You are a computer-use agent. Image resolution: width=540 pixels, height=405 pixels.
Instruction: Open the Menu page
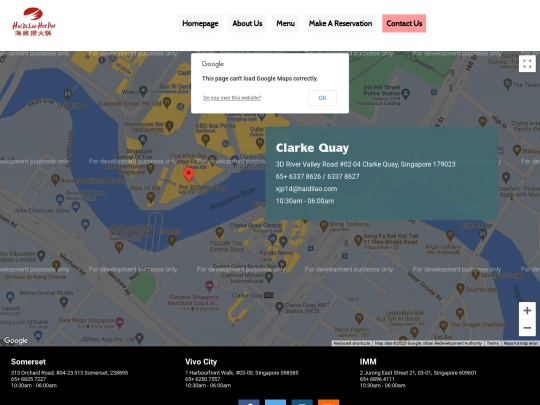pyautogui.click(x=285, y=23)
